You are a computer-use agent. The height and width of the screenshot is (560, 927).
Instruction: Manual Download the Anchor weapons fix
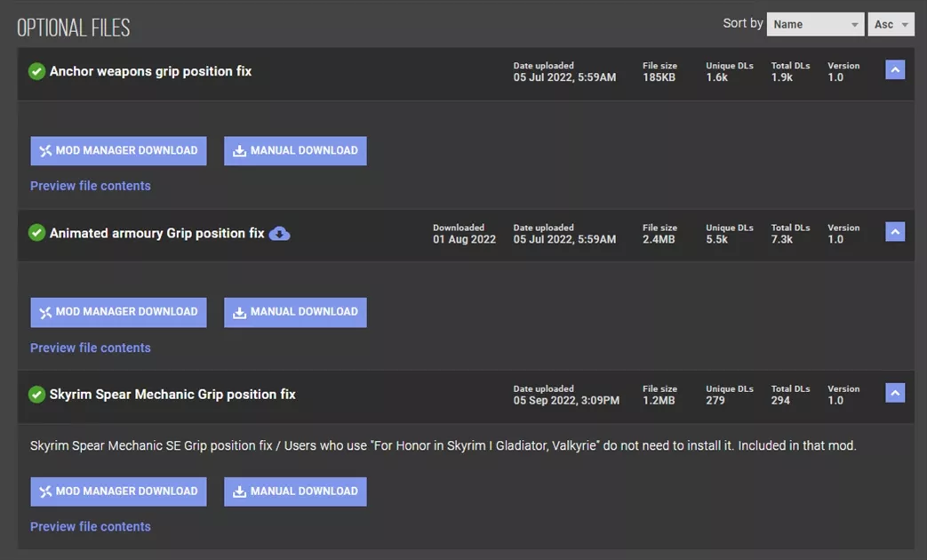coord(295,151)
